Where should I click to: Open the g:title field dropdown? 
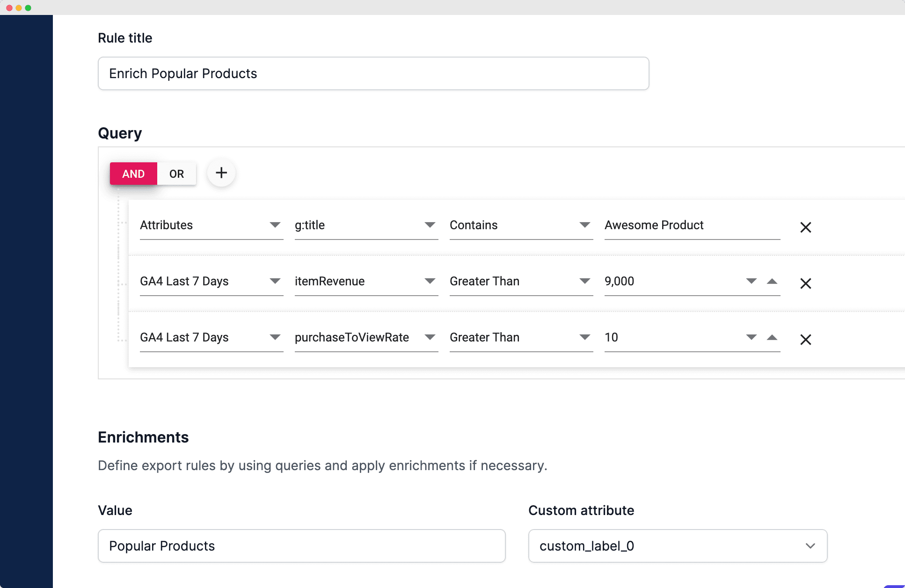pyautogui.click(x=366, y=225)
